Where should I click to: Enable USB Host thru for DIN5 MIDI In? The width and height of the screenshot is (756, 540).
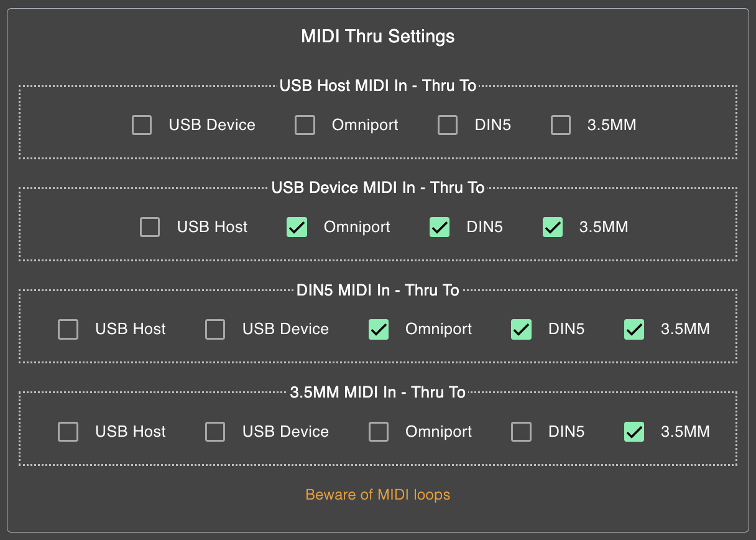pos(68,329)
